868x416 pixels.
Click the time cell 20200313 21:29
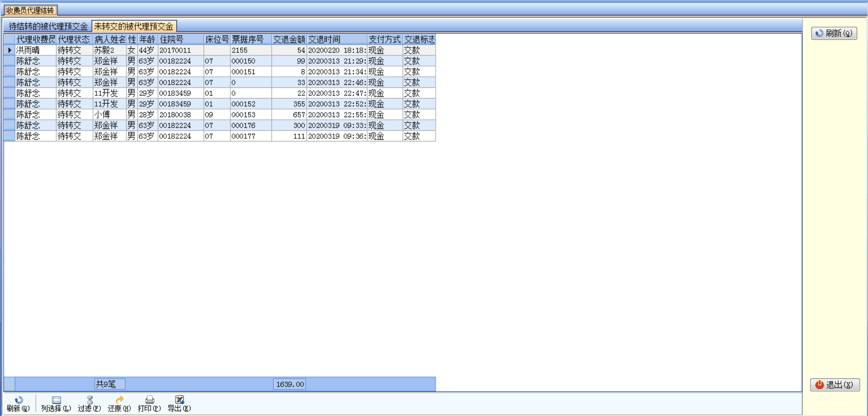[x=337, y=61]
